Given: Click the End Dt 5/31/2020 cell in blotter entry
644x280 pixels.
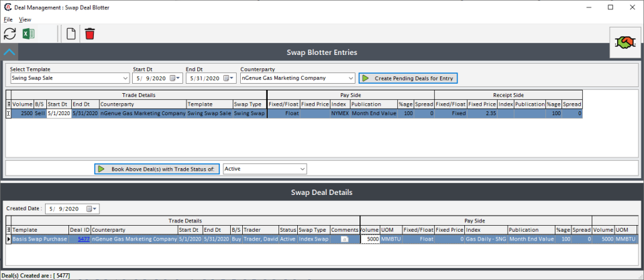Looking at the screenshot, I should [x=85, y=114].
